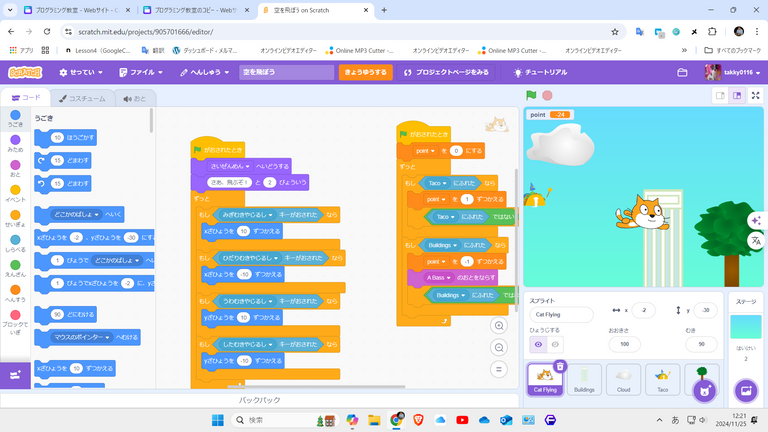Open the バックパック backpack bar

(x=260, y=400)
